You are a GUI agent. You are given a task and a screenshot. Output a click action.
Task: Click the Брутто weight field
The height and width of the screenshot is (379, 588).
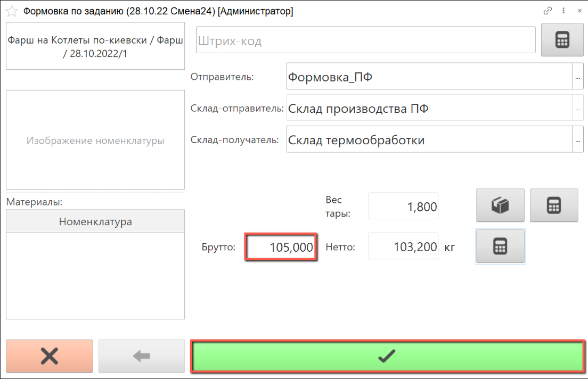pos(281,247)
